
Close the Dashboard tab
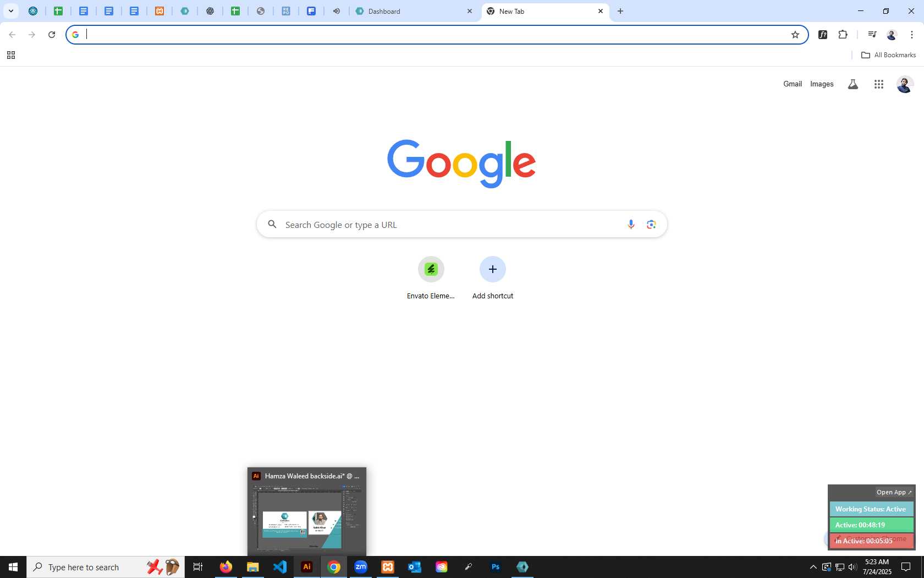pyautogui.click(x=470, y=11)
